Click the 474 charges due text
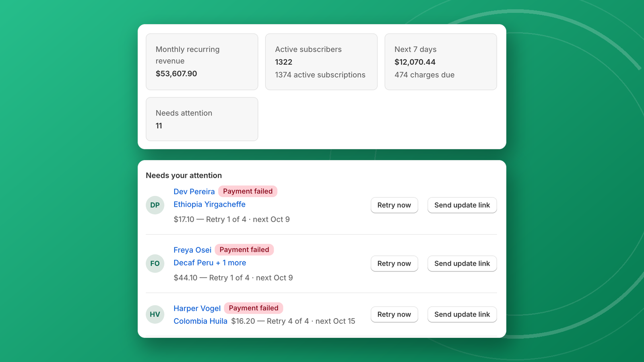 pyautogui.click(x=425, y=75)
